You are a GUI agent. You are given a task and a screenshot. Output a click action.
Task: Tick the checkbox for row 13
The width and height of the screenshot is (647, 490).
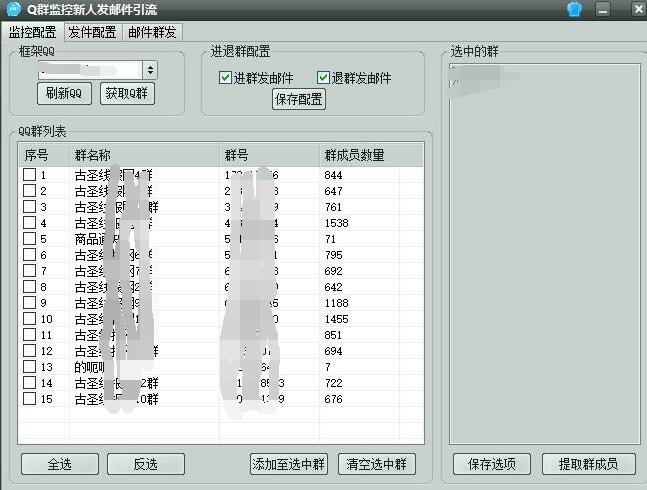coord(29,367)
